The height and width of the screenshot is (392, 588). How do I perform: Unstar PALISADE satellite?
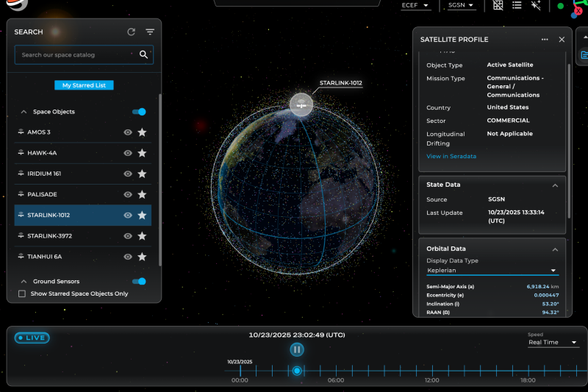(x=142, y=194)
